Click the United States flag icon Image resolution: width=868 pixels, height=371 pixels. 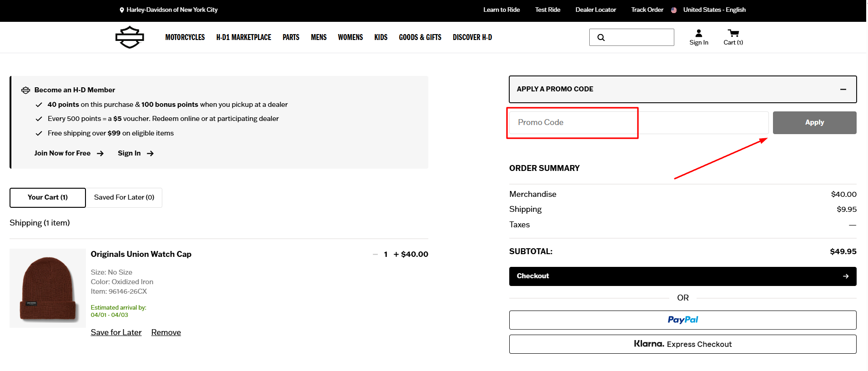pos(674,10)
